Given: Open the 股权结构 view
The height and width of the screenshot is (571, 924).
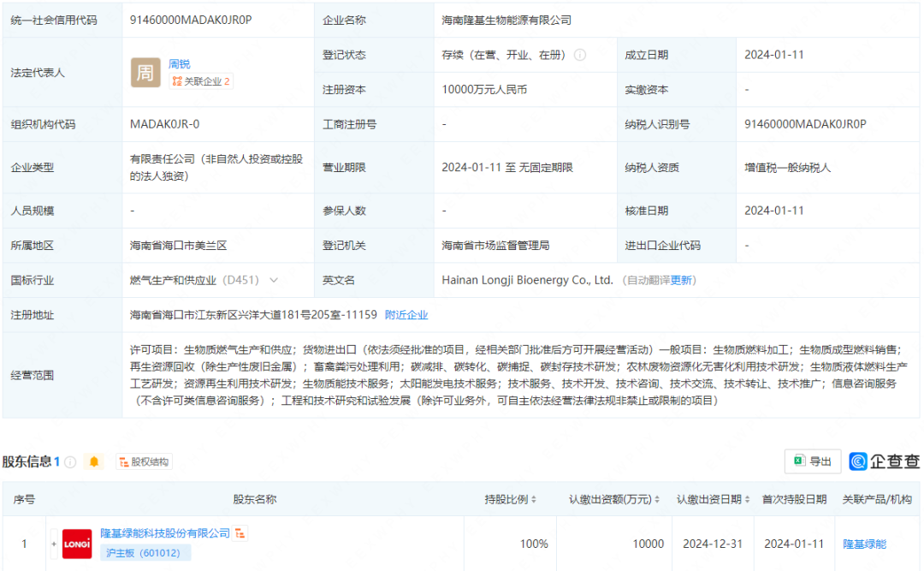Looking at the screenshot, I should 144,462.
